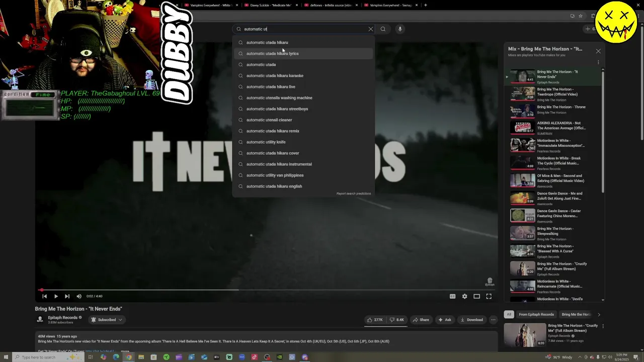This screenshot has height=362, width=644.
Task: Click the search magnifier button
Action: (383, 29)
